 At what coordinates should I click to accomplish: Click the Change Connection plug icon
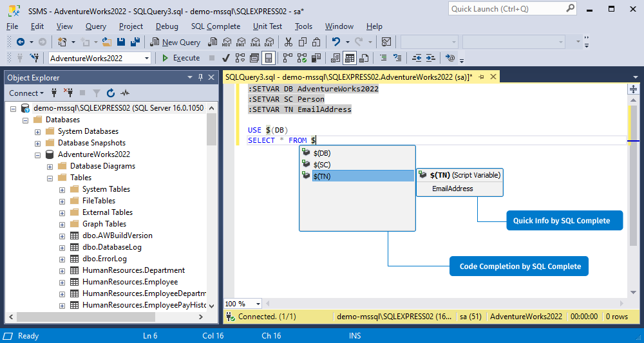tap(35, 58)
